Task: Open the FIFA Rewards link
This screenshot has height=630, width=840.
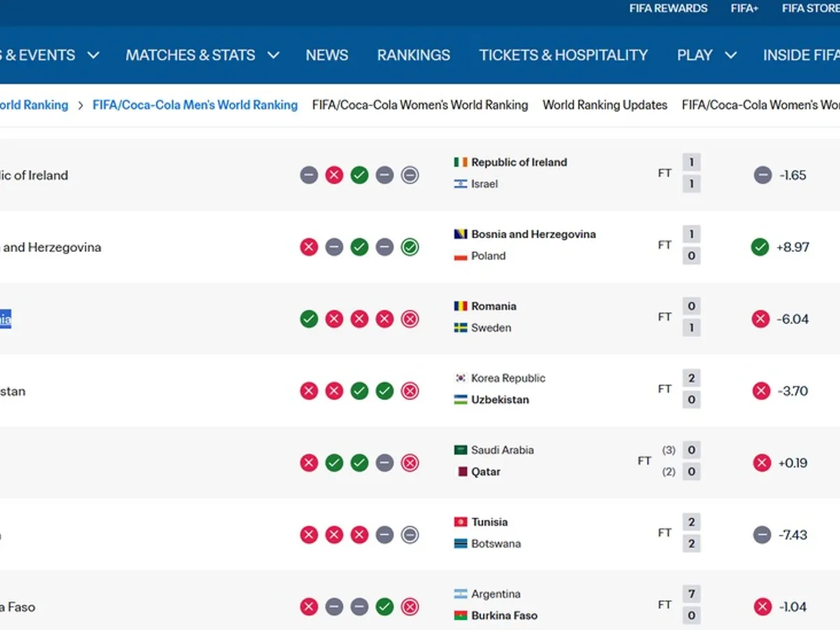Action: [x=668, y=8]
